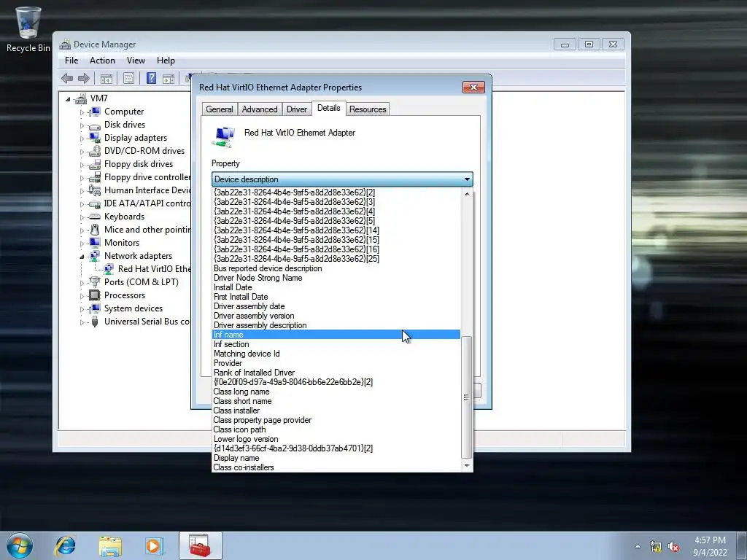This screenshot has height=560, width=747.
Task: Expand the Disk drives tree node
Action: click(82, 125)
